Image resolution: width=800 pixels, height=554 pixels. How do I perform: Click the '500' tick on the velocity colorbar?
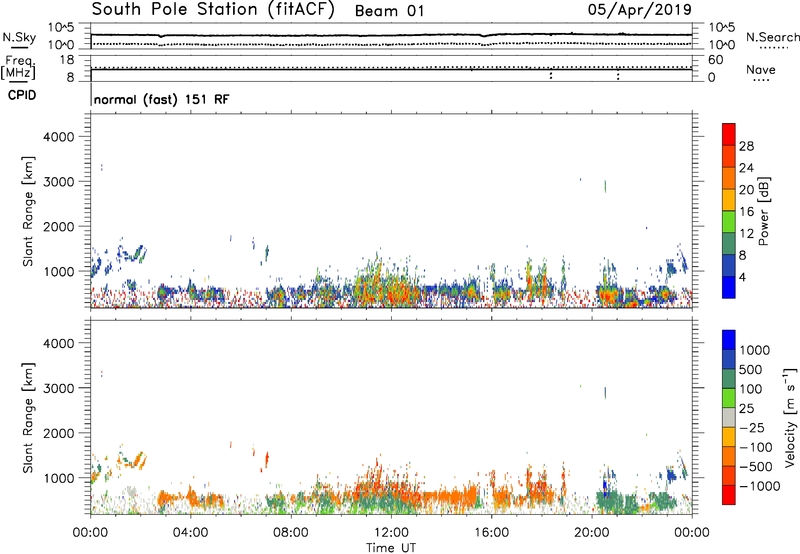click(751, 370)
